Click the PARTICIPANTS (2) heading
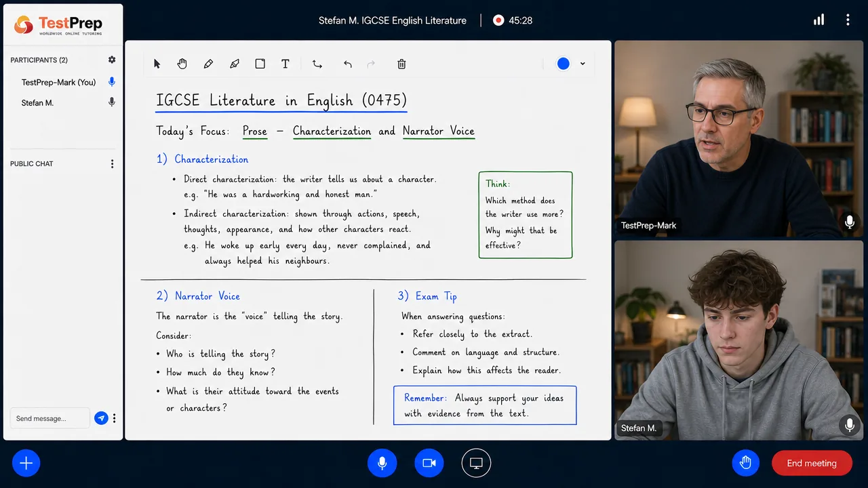This screenshot has height=488, width=868. [39, 60]
